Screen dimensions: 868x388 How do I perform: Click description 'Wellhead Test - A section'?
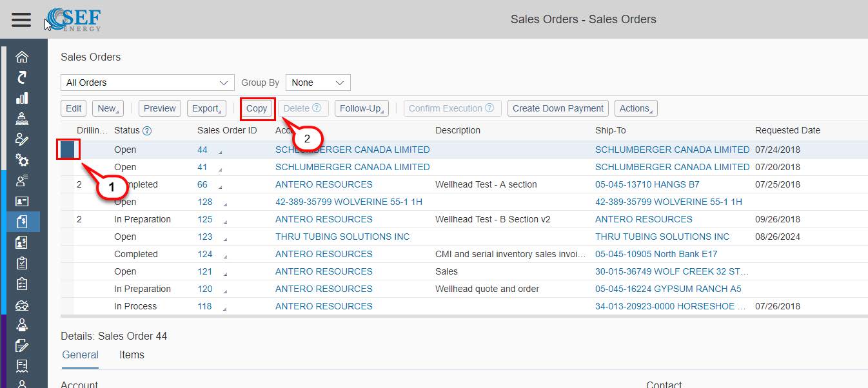[x=486, y=184]
